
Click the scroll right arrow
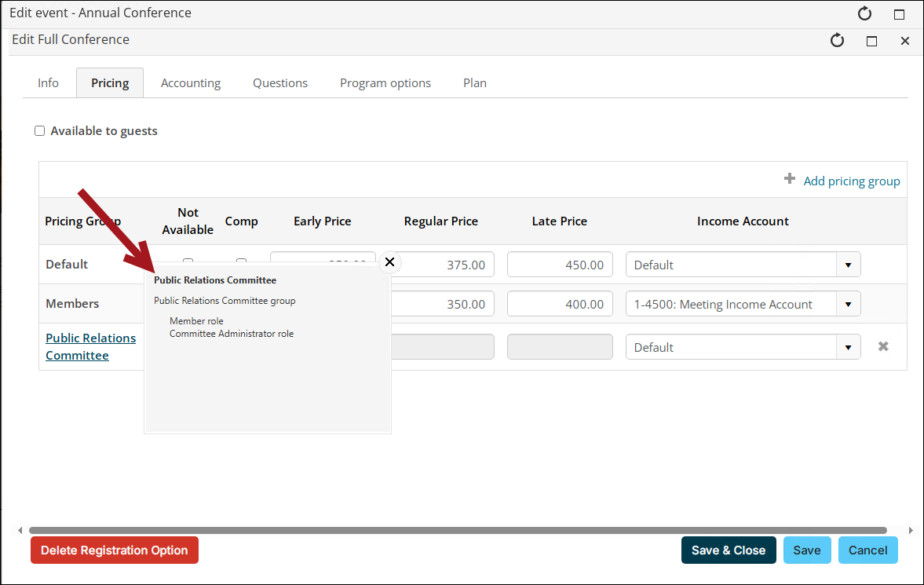(911, 530)
